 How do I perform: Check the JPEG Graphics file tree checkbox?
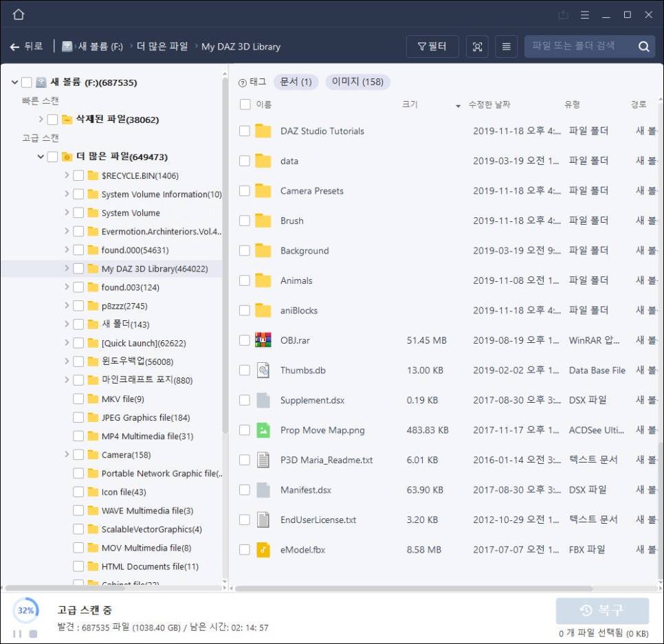[78, 417]
